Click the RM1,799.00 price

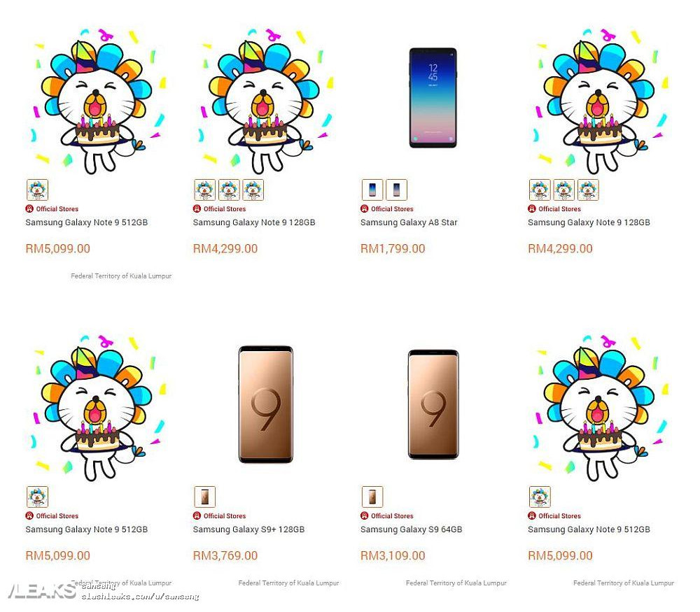pos(393,248)
